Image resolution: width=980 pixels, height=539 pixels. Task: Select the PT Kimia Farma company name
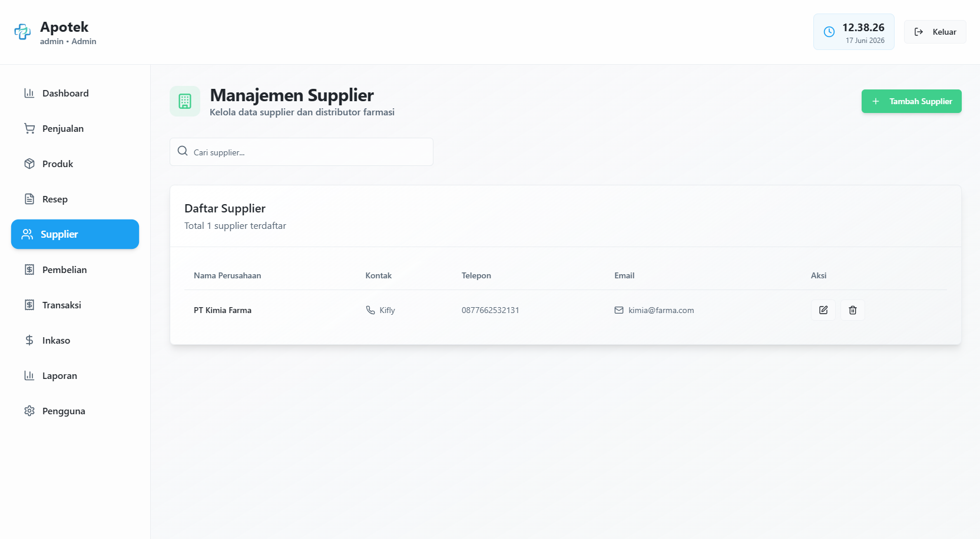pos(223,310)
